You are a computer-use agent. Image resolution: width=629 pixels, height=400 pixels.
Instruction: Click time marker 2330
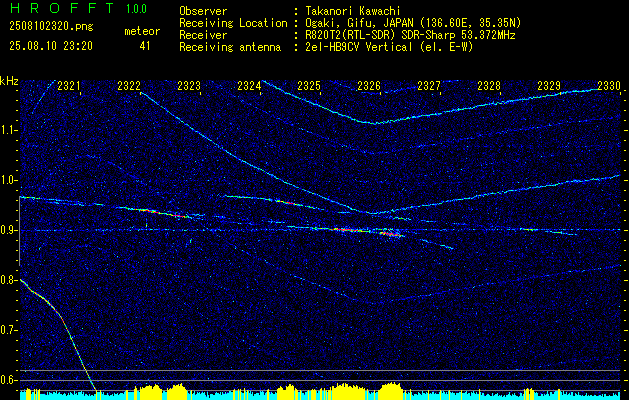(x=609, y=85)
